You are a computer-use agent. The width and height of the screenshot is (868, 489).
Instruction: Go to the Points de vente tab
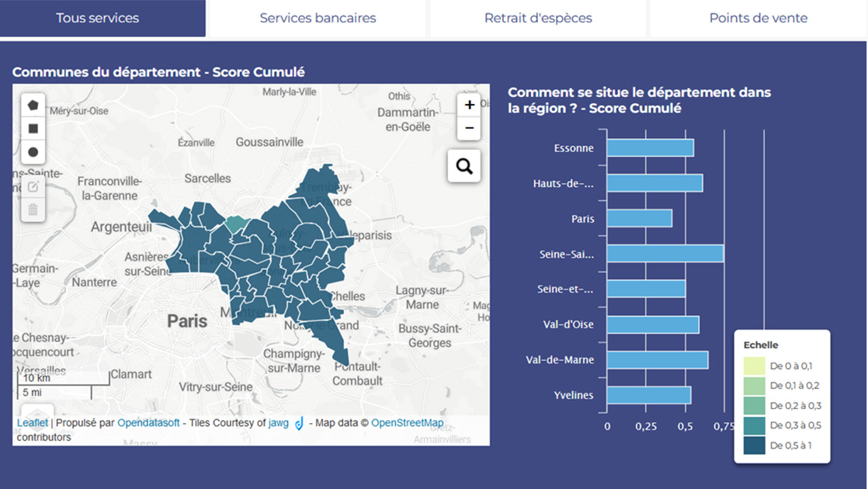coord(758,18)
